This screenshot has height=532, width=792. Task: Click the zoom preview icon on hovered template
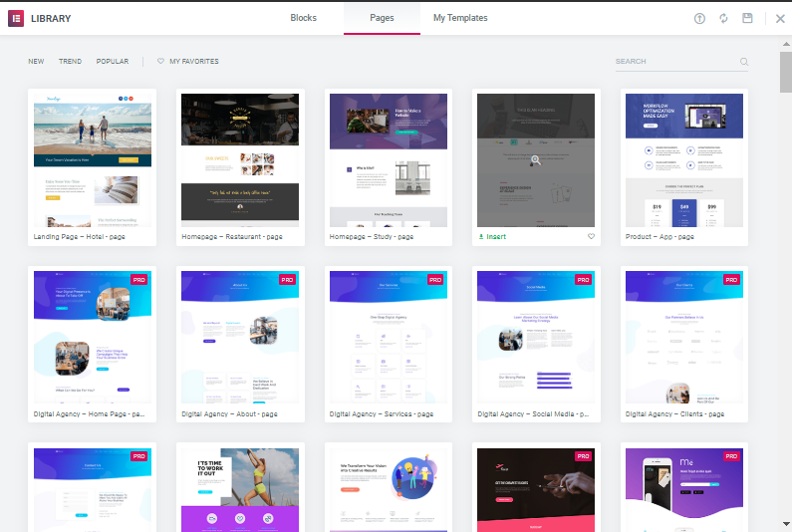coord(536,160)
